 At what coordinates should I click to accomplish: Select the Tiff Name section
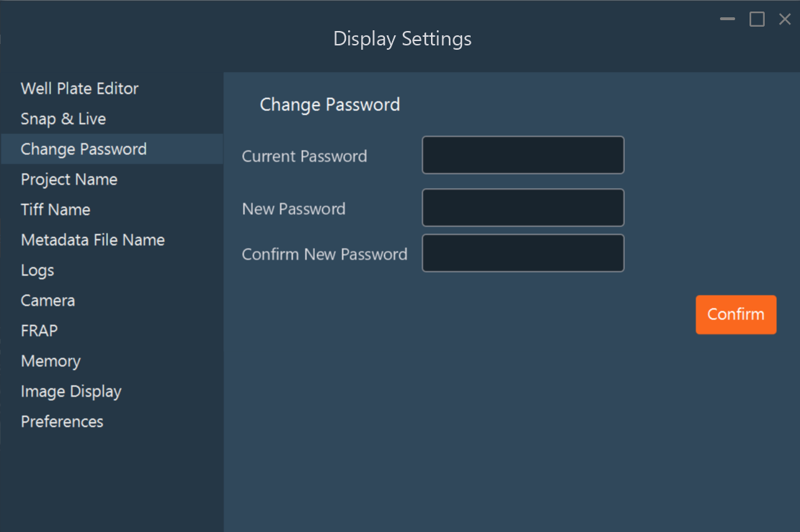click(55, 209)
